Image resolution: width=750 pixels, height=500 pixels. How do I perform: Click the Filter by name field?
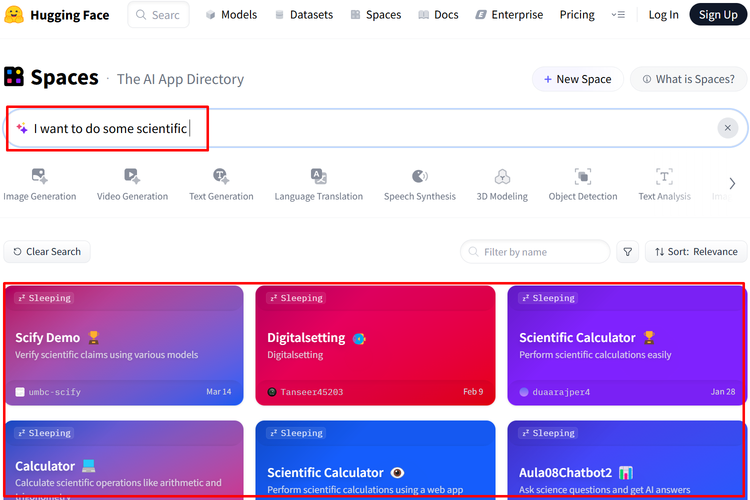[x=535, y=252]
